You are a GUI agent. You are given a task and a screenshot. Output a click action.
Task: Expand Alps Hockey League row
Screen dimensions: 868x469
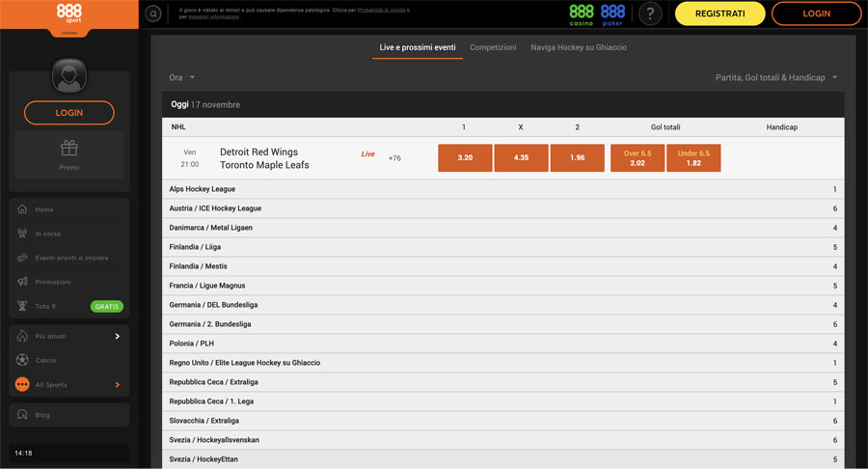(x=502, y=189)
